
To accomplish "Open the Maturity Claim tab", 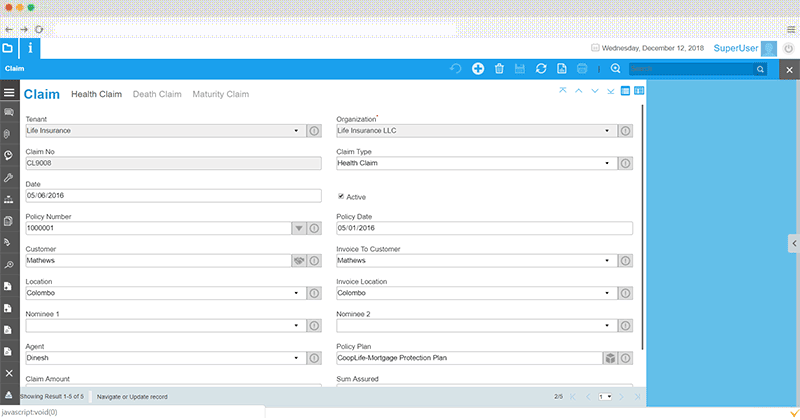I will [220, 94].
